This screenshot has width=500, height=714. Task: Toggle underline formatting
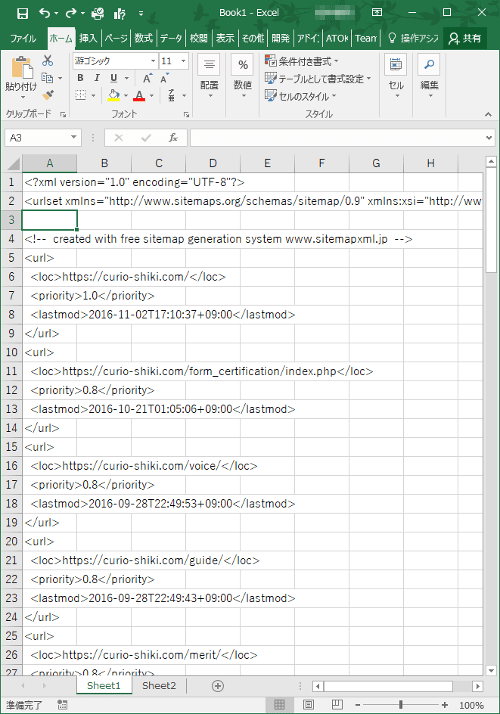click(x=114, y=78)
